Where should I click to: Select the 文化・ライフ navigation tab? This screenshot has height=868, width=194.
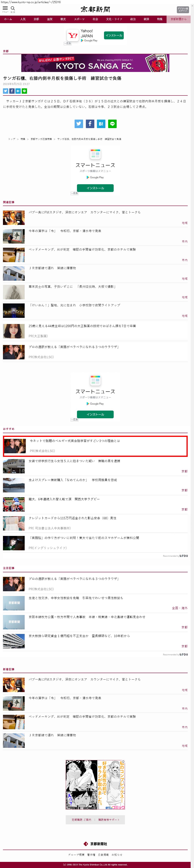coord(114,19)
